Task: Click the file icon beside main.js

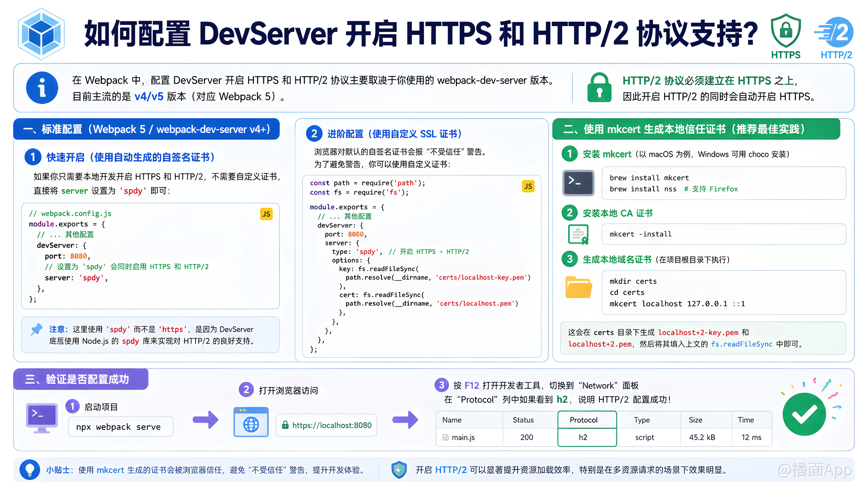Action: (x=446, y=437)
